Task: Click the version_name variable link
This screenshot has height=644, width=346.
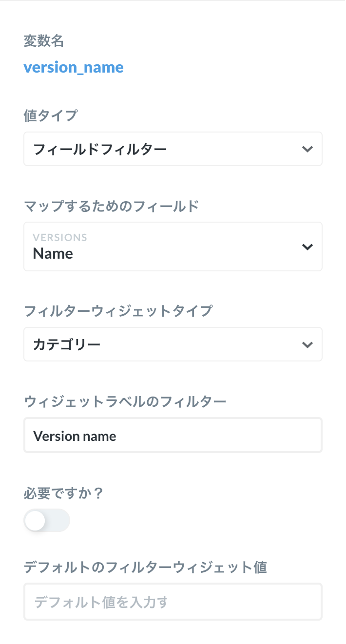Action: click(74, 67)
